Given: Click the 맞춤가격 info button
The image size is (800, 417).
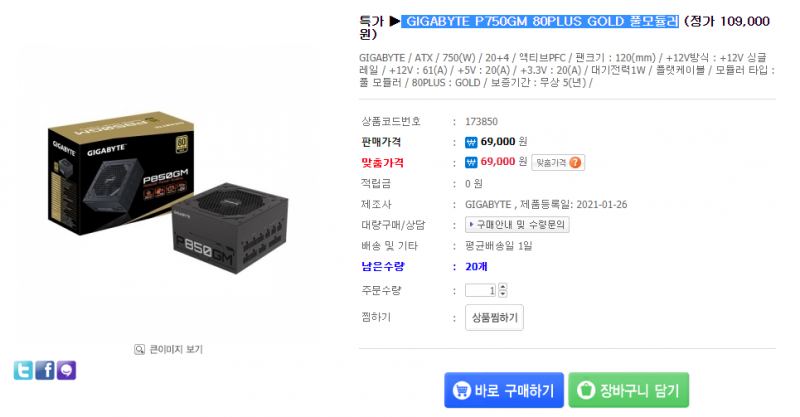Looking at the screenshot, I should tap(558, 162).
